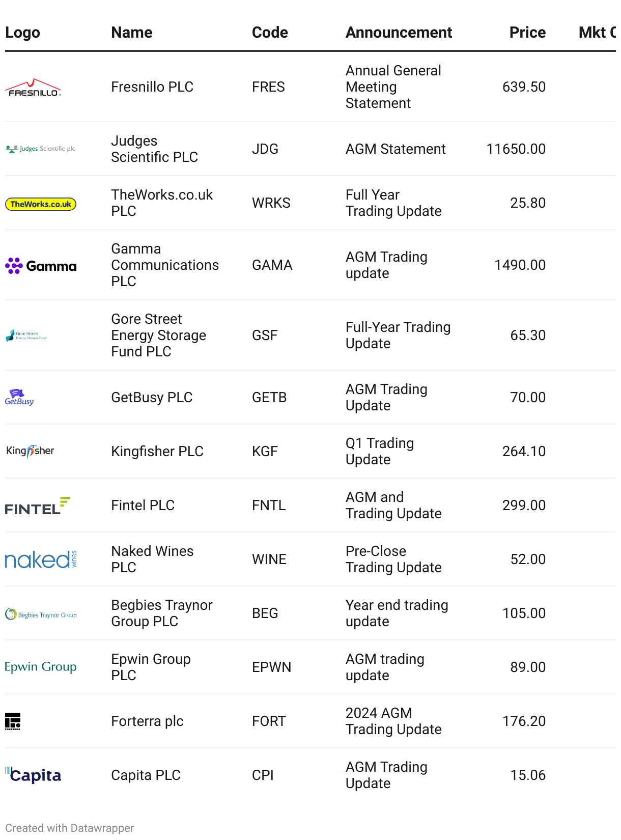621x840 pixels.
Task: Click the Kingfisher PLC company name
Action: [157, 451]
